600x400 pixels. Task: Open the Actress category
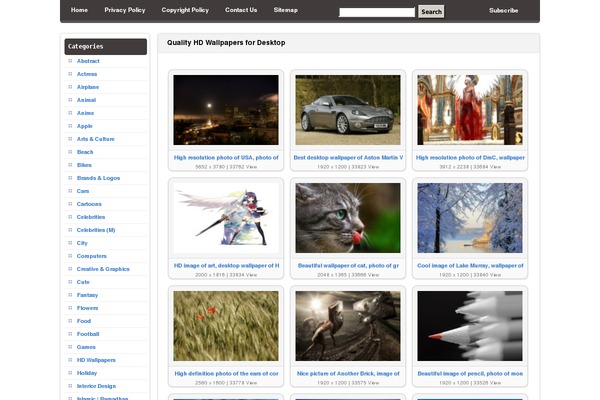click(x=87, y=74)
